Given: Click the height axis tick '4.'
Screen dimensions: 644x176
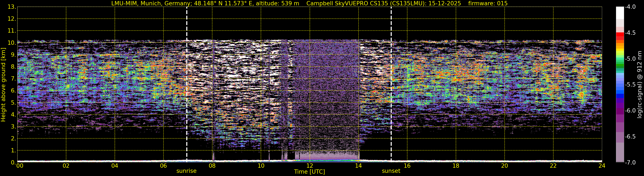Looking at the screenshot, I should coord(13,115).
